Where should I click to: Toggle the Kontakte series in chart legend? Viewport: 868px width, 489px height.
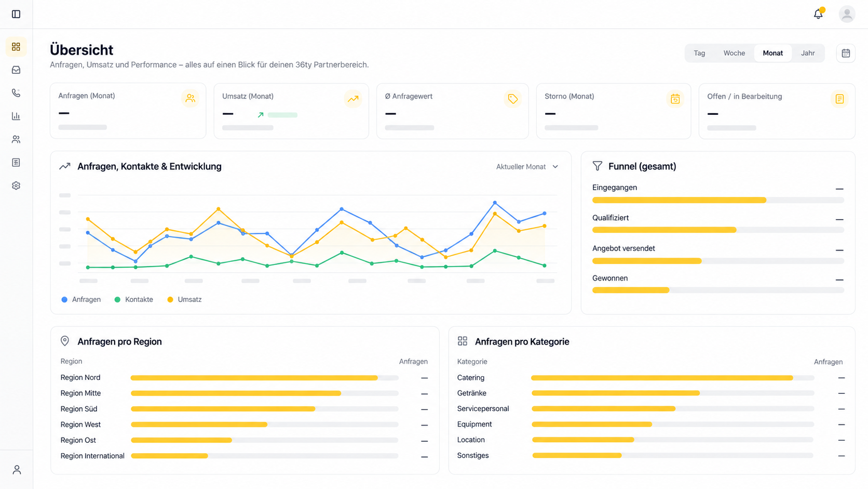point(133,299)
